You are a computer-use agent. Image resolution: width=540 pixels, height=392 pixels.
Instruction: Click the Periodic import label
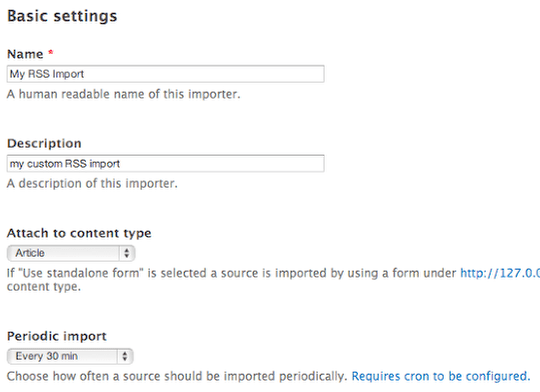(x=57, y=336)
